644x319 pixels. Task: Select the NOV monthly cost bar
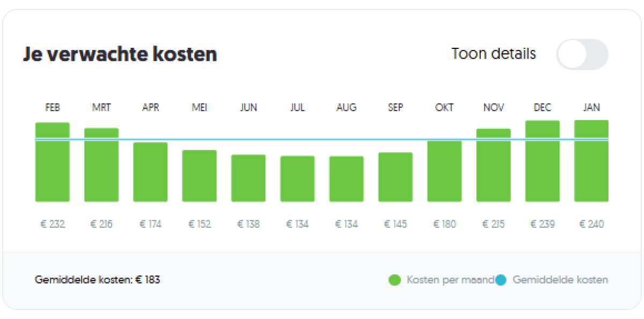click(x=493, y=165)
